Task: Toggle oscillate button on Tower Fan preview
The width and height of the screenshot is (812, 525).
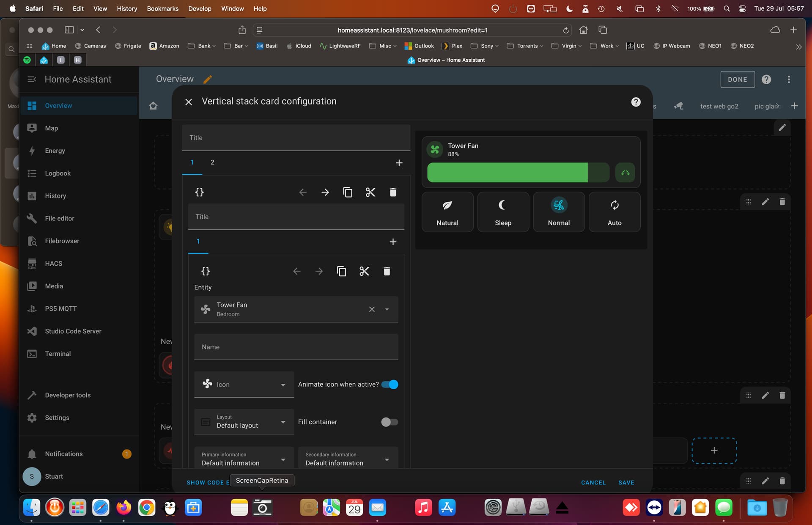Action: pyautogui.click(x=625, y=173)
